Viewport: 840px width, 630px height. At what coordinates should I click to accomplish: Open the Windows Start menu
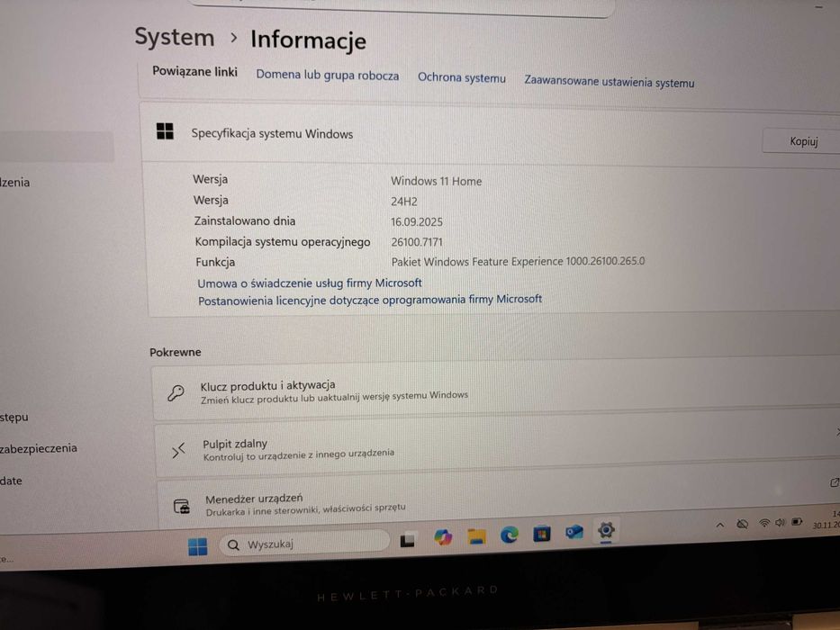[x=198, y=546]
